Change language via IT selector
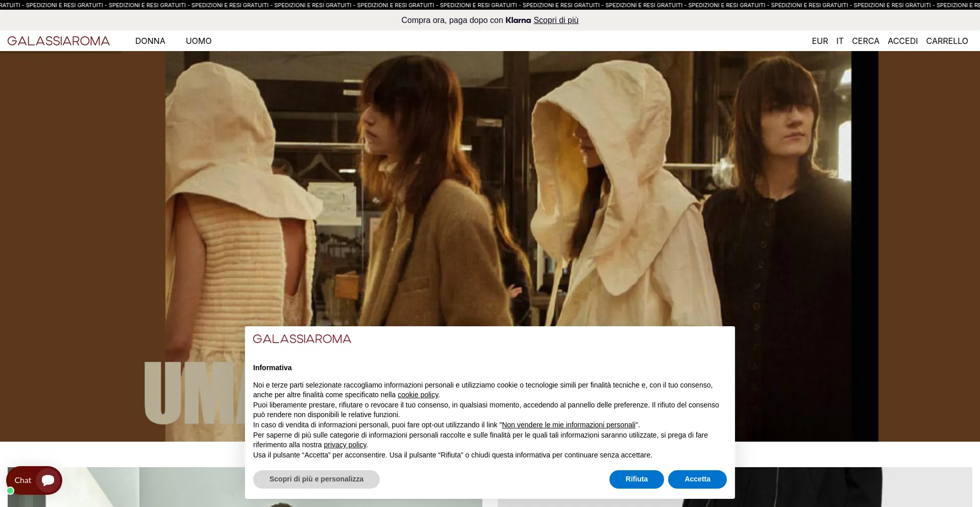Screen dimensions: 980x507 (840, 41)
